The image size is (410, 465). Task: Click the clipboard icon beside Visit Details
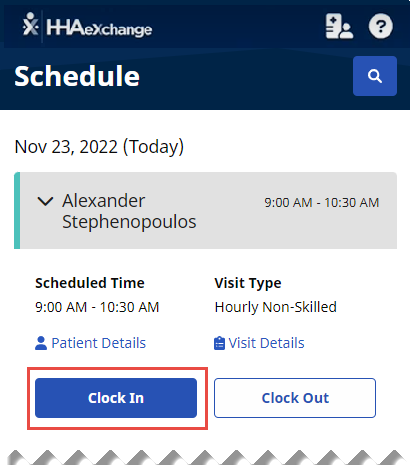coord(219,343)
